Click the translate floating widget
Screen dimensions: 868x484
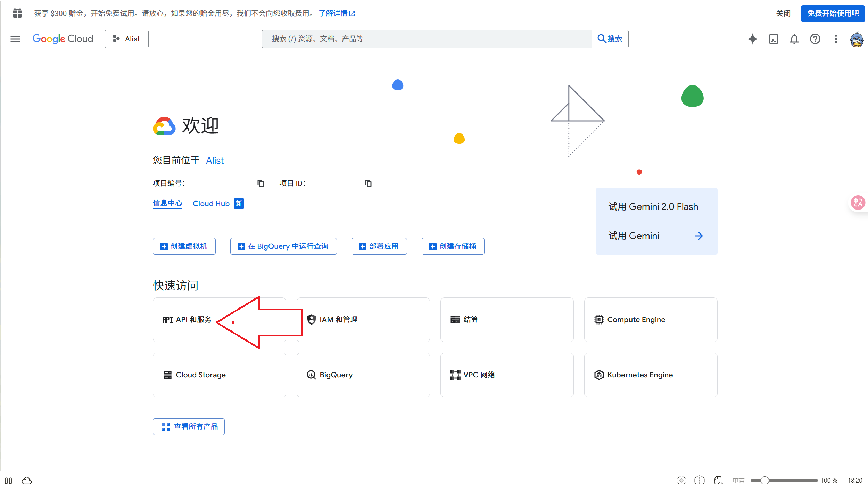coord(858,203)
